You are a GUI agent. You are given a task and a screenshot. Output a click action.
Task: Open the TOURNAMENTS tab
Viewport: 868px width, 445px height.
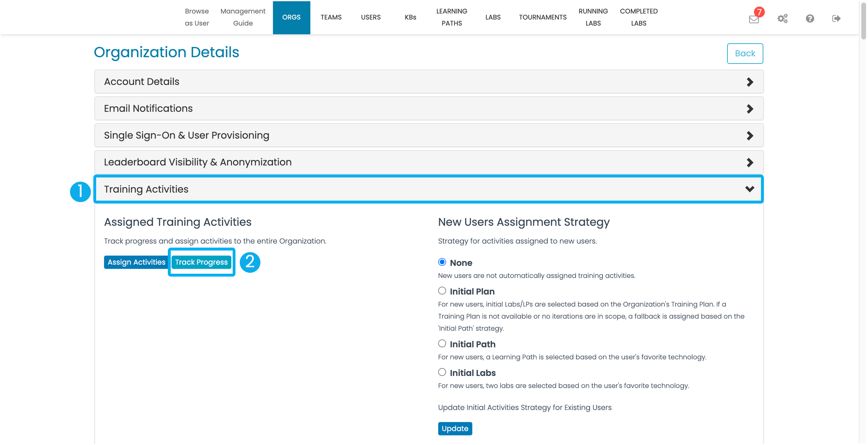(543, 17)
